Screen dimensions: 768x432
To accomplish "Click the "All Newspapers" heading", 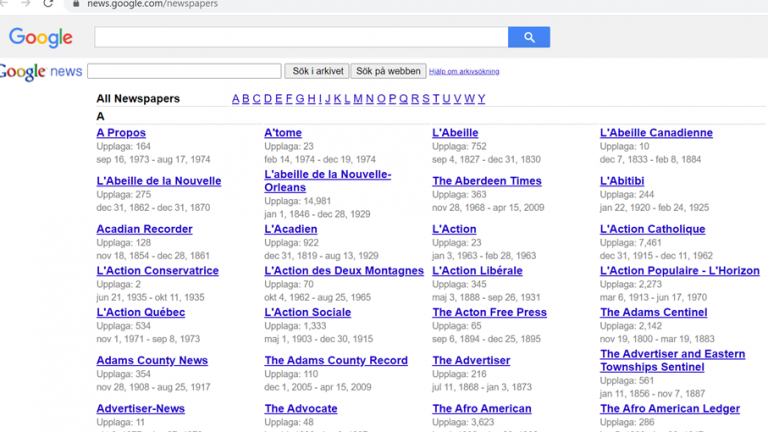I will click(x=138, y=98).
